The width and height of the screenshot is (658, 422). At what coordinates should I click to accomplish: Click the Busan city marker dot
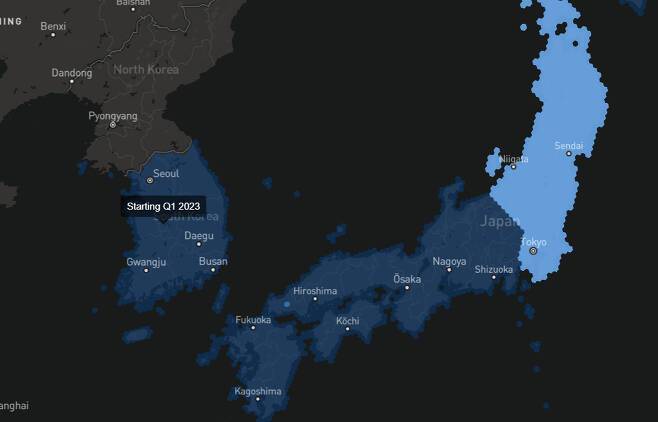click(213, 269)
